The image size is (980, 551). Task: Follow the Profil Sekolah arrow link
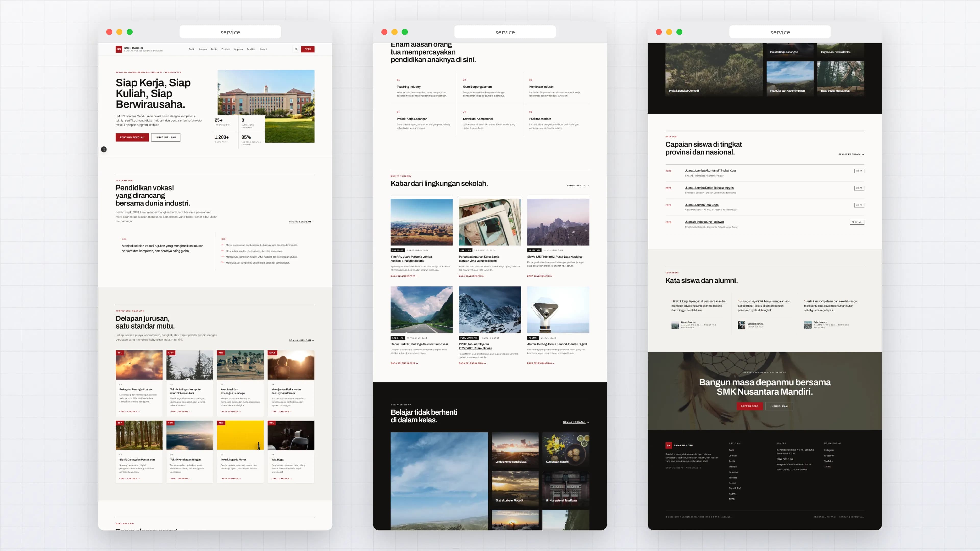coord(302,222)
